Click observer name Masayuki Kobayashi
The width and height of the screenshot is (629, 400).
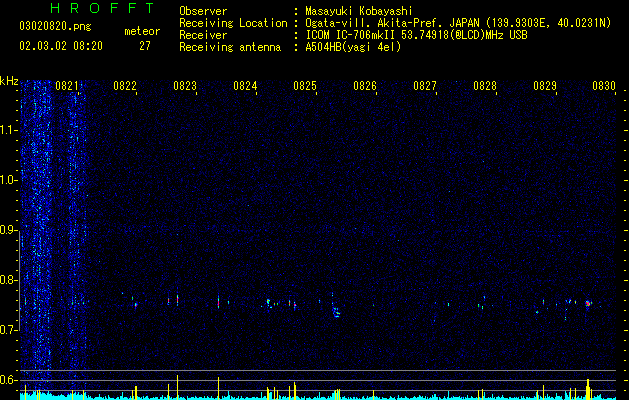coord(359,11)
